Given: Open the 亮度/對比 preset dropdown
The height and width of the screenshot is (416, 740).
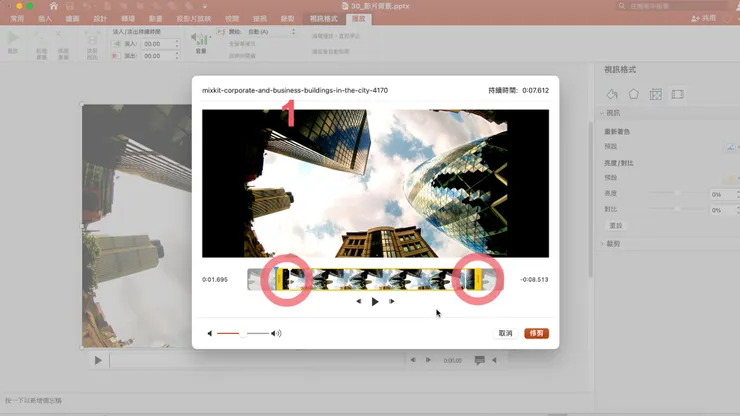Looking at the screenshot, I should click(732, 178).
